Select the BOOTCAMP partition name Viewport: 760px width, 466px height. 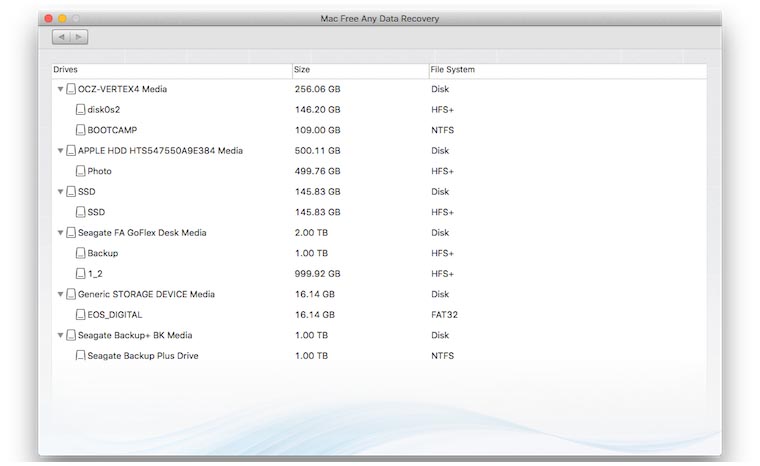pyautogui.click(x=112, y=130)
